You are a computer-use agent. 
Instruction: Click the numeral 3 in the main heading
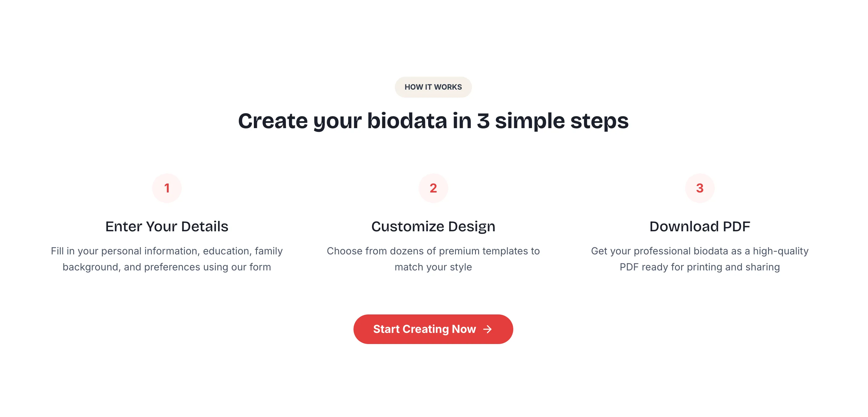coord(483,121)
